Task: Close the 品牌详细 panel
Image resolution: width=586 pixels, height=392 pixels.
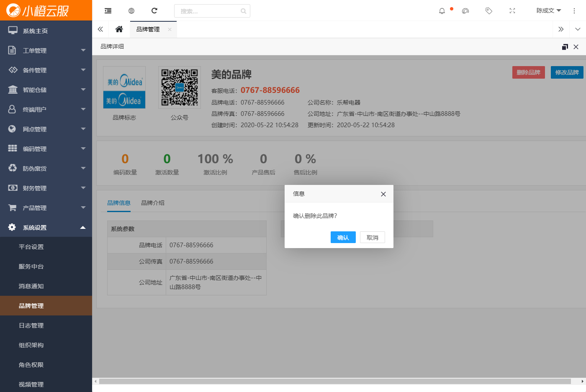Action: 576,47
